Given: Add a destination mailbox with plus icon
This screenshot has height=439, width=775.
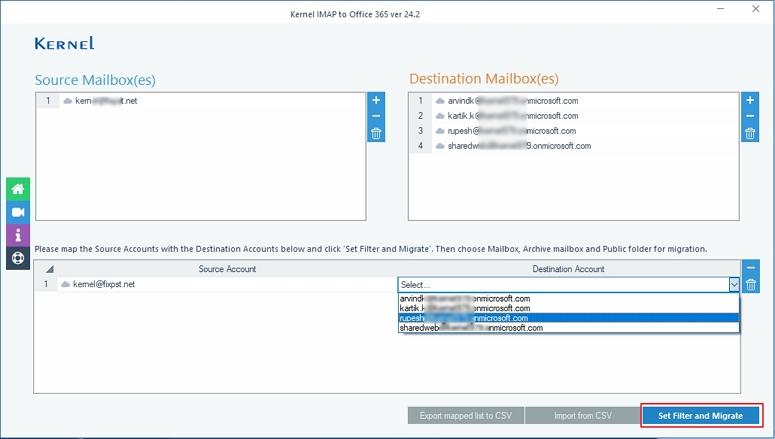Looking at the screenshot, I should click(750, 100).
